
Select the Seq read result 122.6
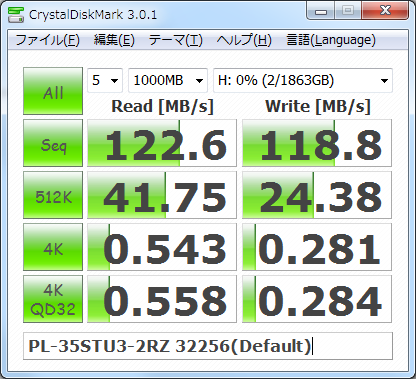point(162,143)
